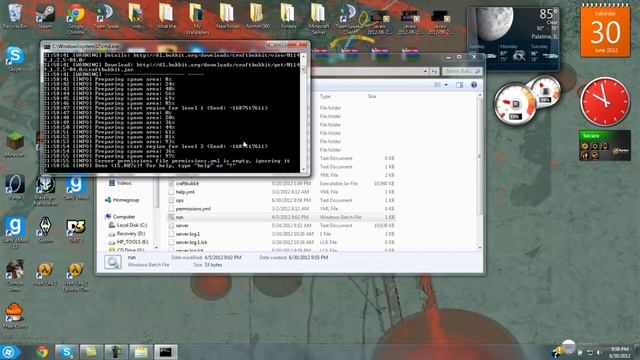The width and height of the screenshot is (640, 360).
Task: Switch to the command prompt taskbar button
Action: tap(165, 351)
